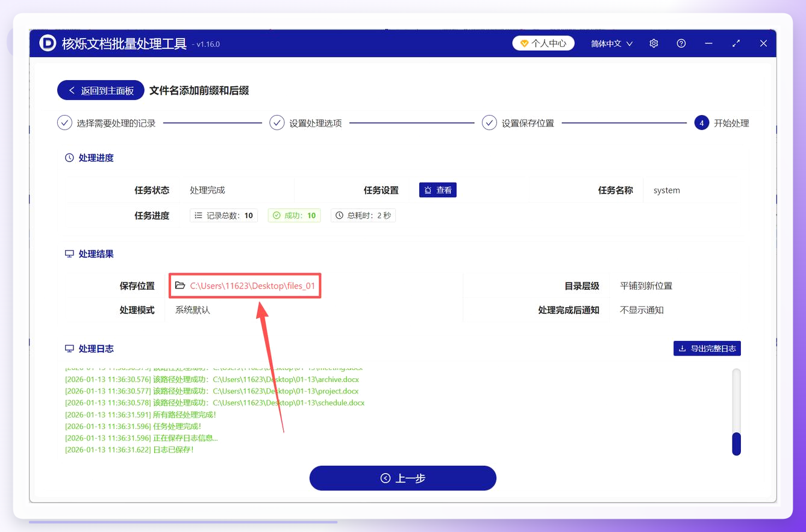Maximize the application window
This screenshot has width=806, height=532.
(736, 43)
